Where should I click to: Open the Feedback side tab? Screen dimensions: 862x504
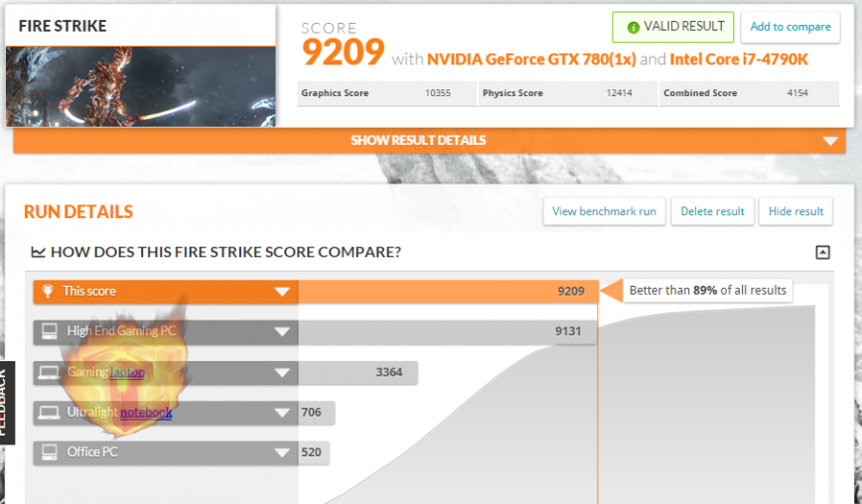[7, 403]
